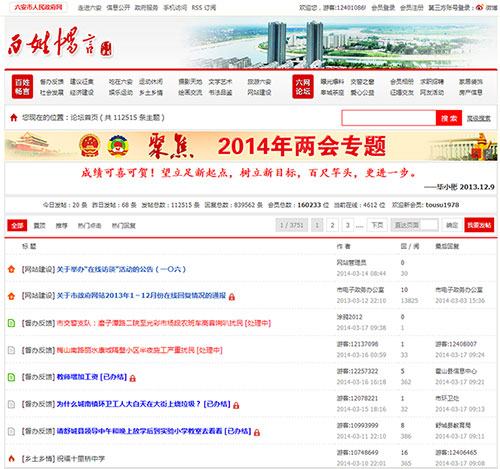500x469 pixels.
Task: Open the 2014年两会专题 banner
Action: click(251, 146)
